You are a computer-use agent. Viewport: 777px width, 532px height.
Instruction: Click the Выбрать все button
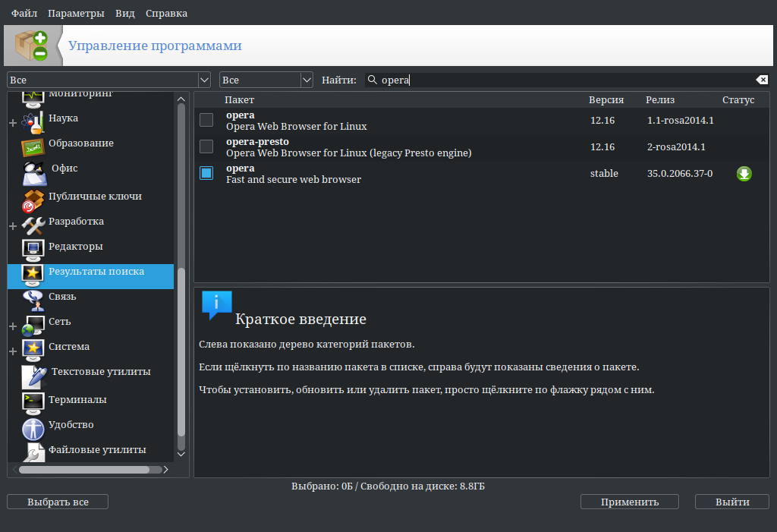[x=58, y=502]
